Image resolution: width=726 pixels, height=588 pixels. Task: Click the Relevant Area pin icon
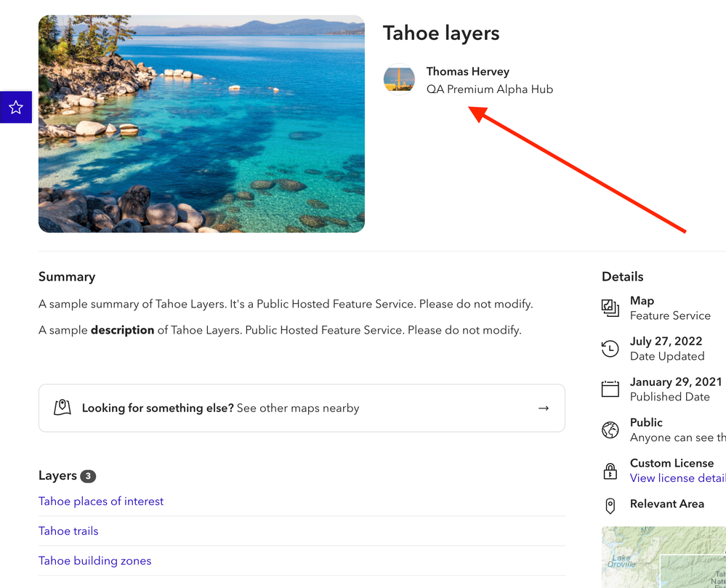point(610,506)
